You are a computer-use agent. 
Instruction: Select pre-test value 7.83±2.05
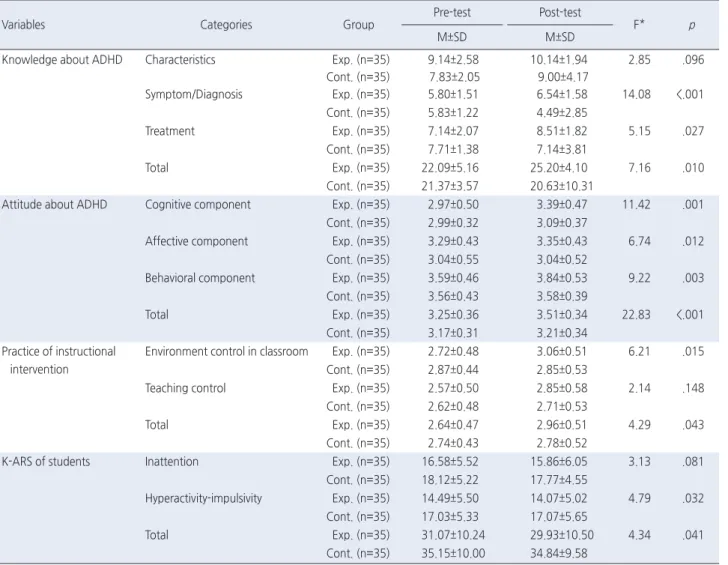click(454, 77)
